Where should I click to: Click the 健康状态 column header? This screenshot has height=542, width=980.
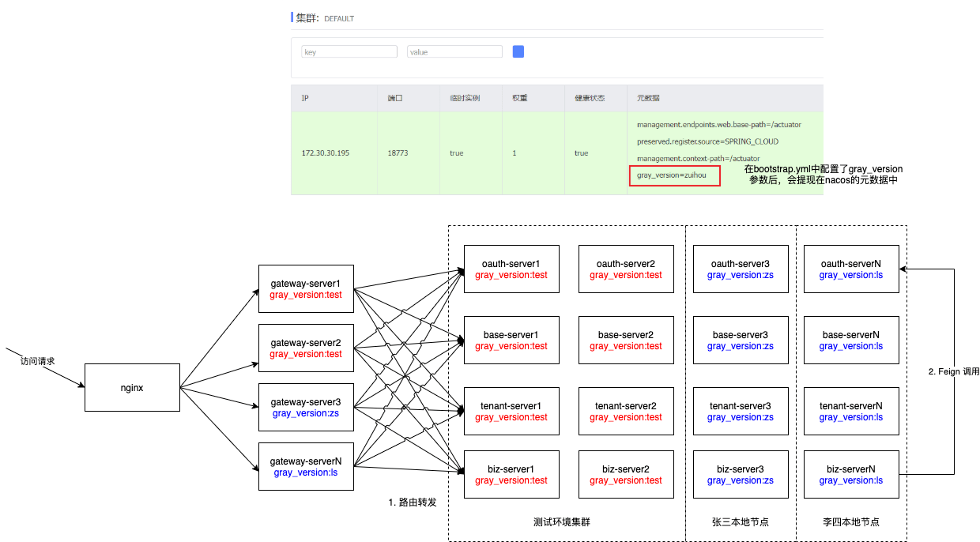click(590, 98)
